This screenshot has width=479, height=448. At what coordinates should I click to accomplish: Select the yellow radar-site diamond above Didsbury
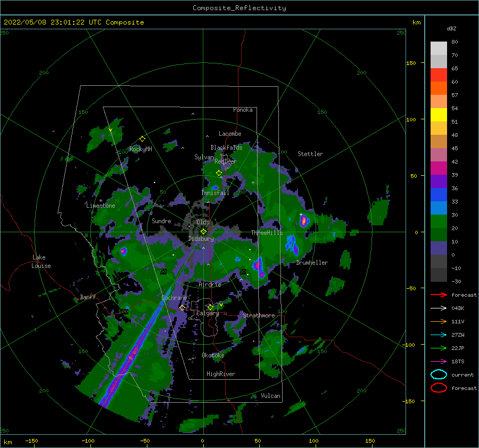[203, 232]
